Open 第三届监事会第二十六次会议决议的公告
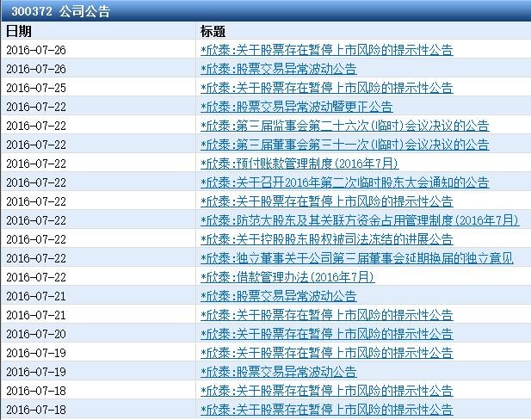This screenshot has height=420, width=531. (344, 126)
